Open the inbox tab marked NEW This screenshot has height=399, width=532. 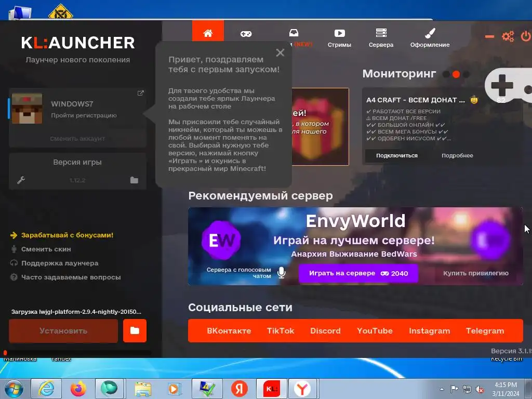point(294,33)
